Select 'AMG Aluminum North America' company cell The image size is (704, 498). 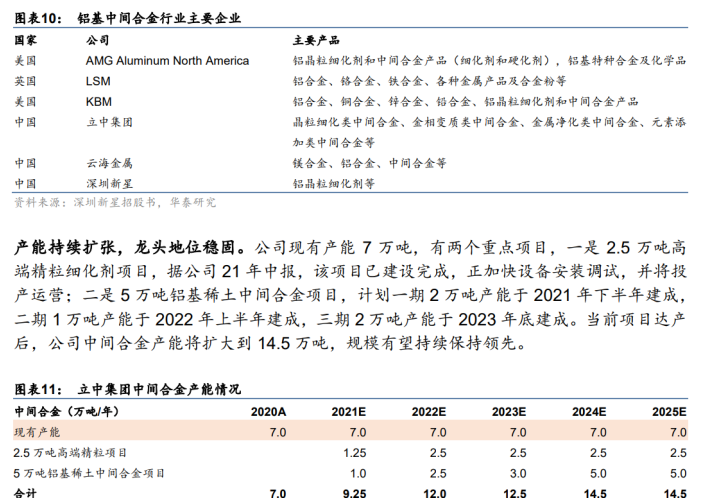167,61
